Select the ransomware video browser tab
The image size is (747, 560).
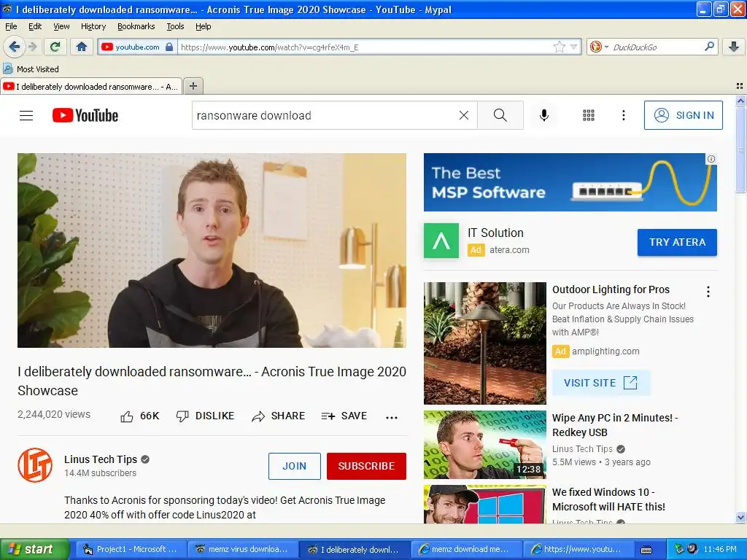coord(90,86)
